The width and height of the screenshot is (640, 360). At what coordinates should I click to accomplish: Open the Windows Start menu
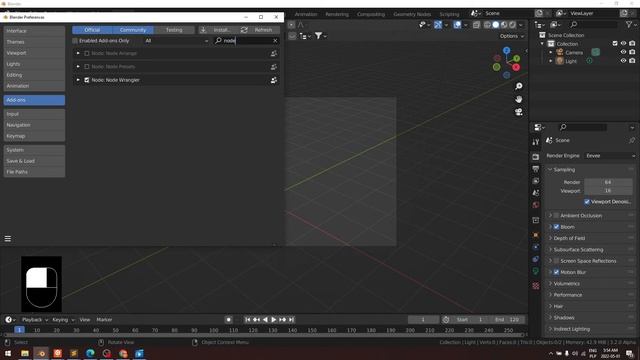click(x=8, y=353)
